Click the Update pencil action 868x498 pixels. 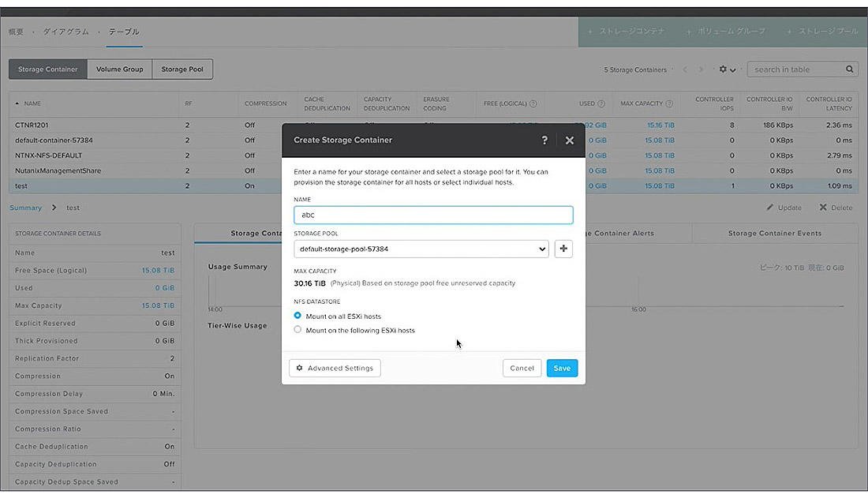pos(784,208)
